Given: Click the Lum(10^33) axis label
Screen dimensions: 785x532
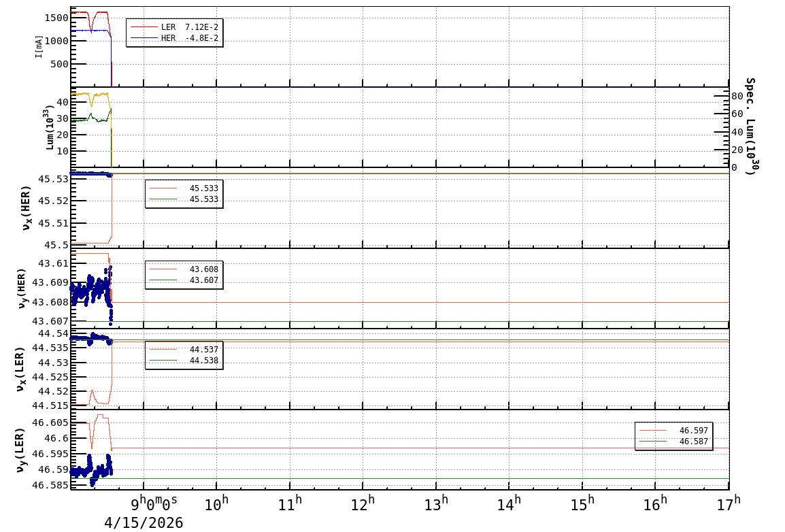Looking at the screenshot, I should (50, 127).
